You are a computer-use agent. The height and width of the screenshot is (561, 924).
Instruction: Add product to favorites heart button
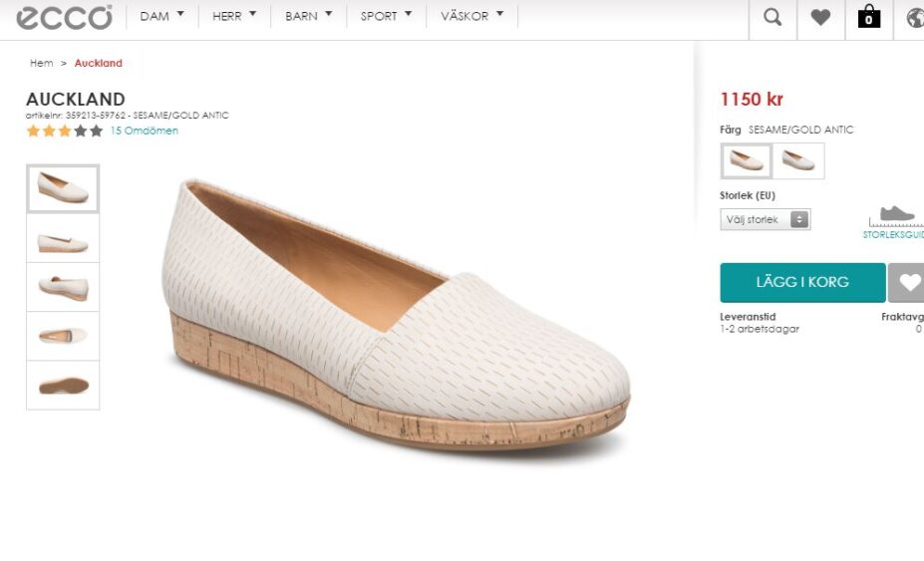coord(908,282)
